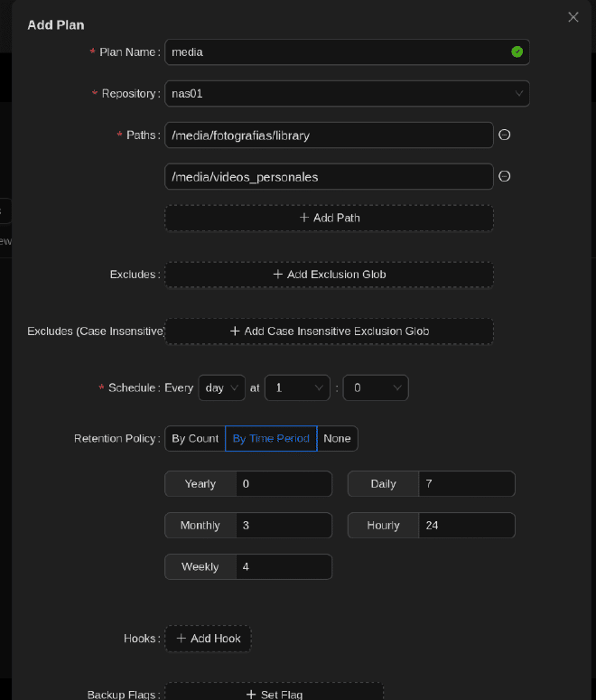Image resolution: width=596 pixels, height=700 pixels.
Task: Edit the /media/fotografias/library path field
Action: 329,135
